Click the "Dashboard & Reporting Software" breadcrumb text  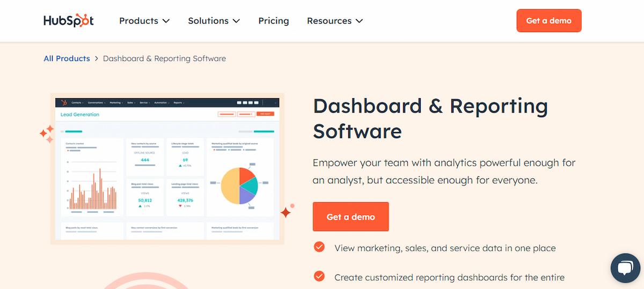[164, 58]
